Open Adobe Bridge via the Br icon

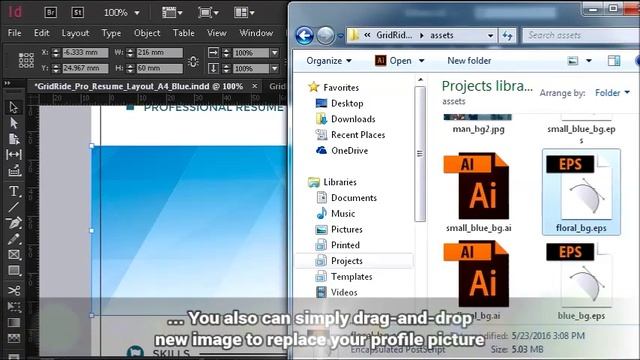(51, 12)
